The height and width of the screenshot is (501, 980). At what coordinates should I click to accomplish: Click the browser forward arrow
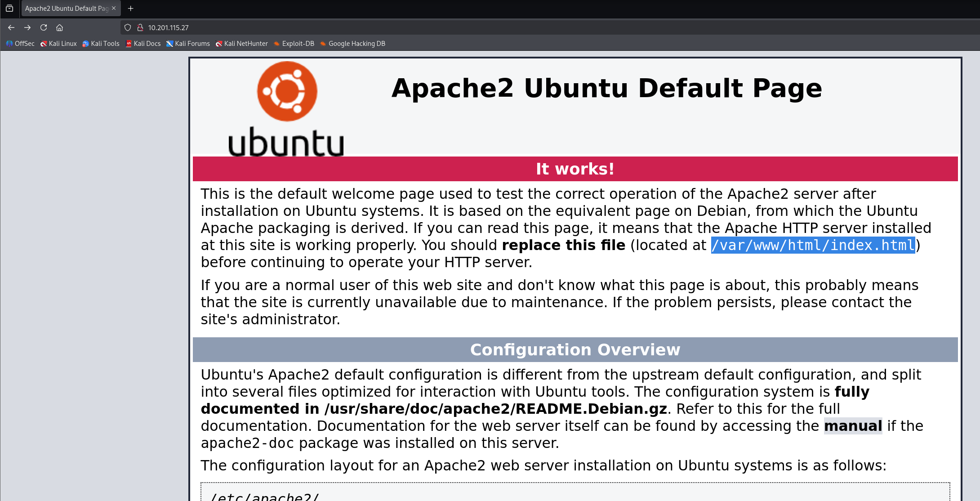(x=27, y=27)
